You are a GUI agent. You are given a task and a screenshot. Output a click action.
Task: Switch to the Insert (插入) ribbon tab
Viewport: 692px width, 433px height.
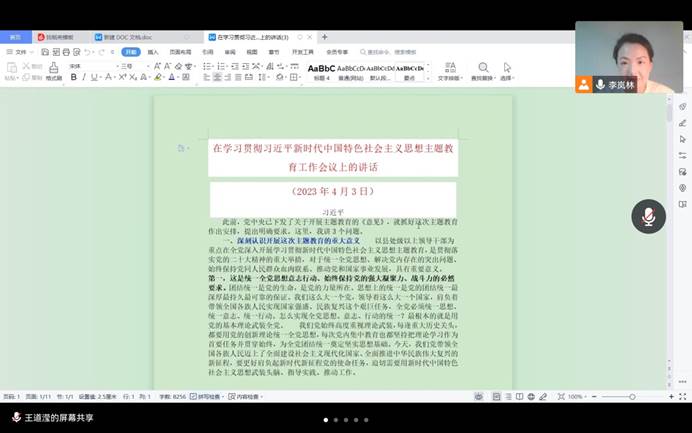tap(153, 52)
